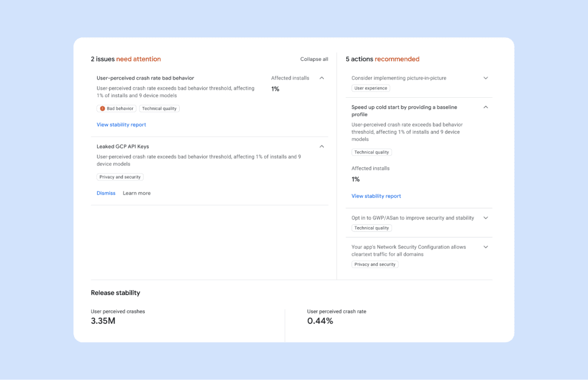Click Technical quality tag under GWP/ASan action
The height and width of the screenshot is (380, 588).
(372, 228)
